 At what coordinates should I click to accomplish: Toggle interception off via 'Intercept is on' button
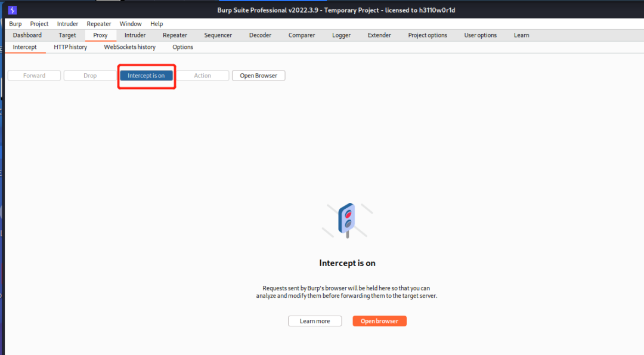[x=146, y=75]
